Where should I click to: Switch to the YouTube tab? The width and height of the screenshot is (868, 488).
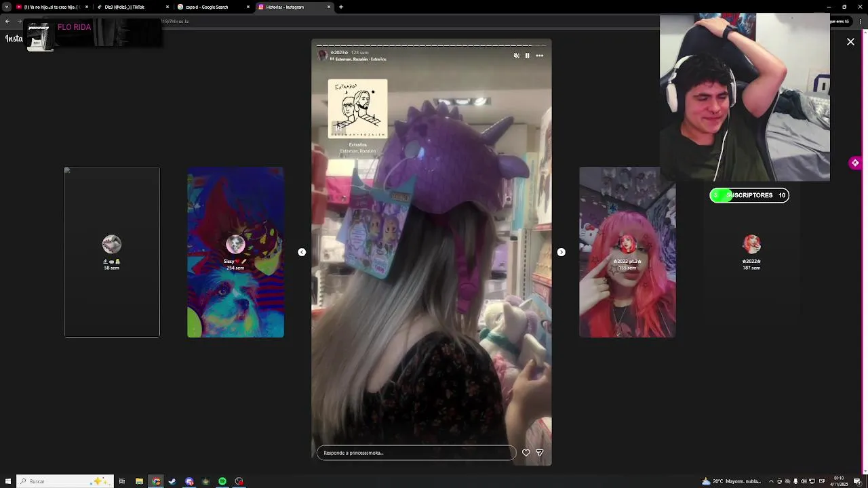pyautogui.click(x=52, y=7)
